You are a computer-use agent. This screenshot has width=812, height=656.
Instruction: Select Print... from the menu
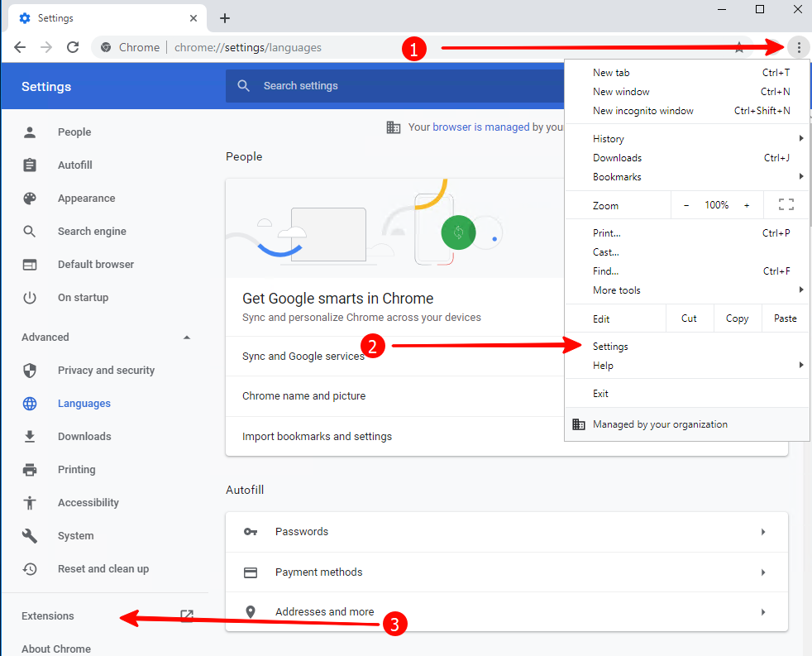point(686,233)
